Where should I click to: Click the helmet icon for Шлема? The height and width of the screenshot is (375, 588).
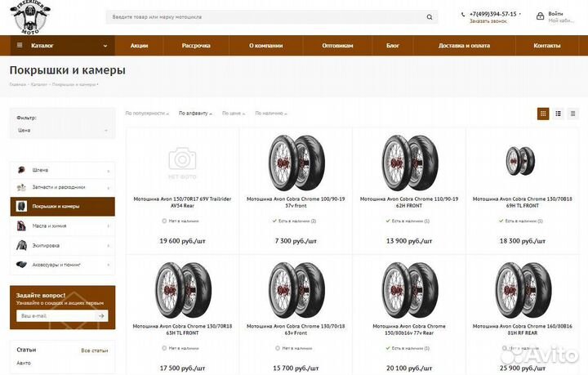(21, 170)
